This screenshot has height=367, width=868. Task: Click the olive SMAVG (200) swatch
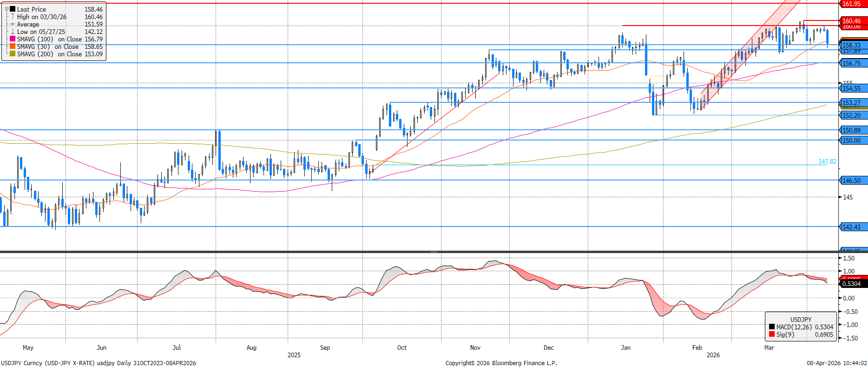(13, 54)
